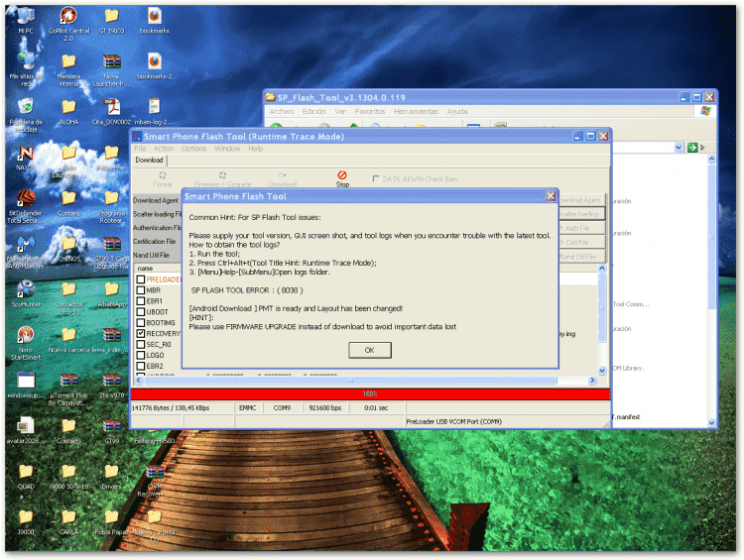Close the Smart Phone Flash Tool error dialog

pyautogui.click(x=551, y=196)
